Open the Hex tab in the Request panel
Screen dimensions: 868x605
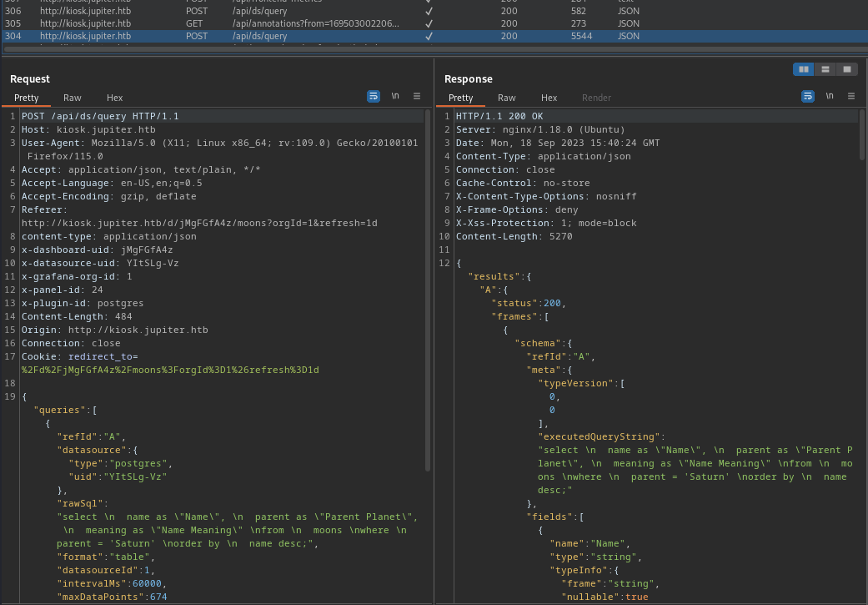pyautogui.click(x=115, y=98)
